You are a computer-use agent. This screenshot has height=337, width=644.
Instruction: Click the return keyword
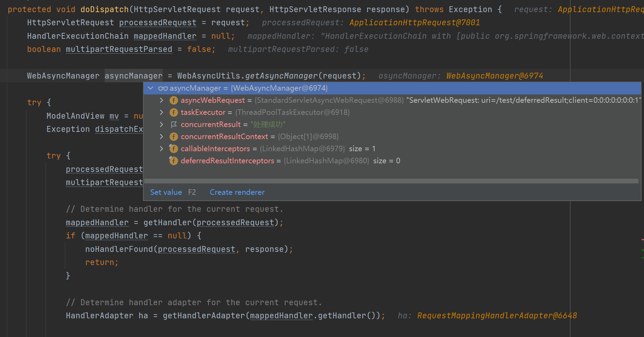click(99, 262)
